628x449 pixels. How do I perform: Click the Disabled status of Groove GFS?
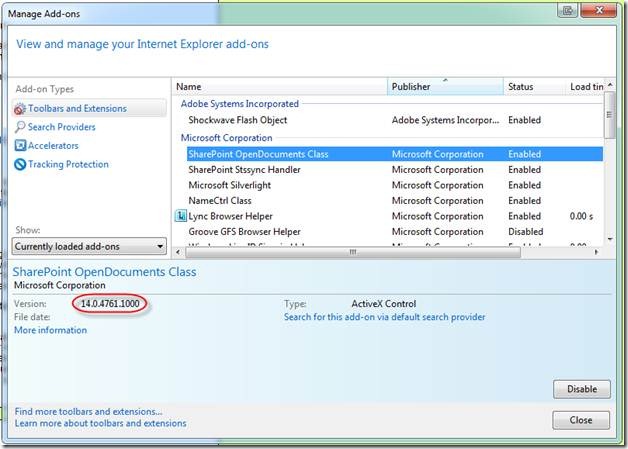coord(525,232)
